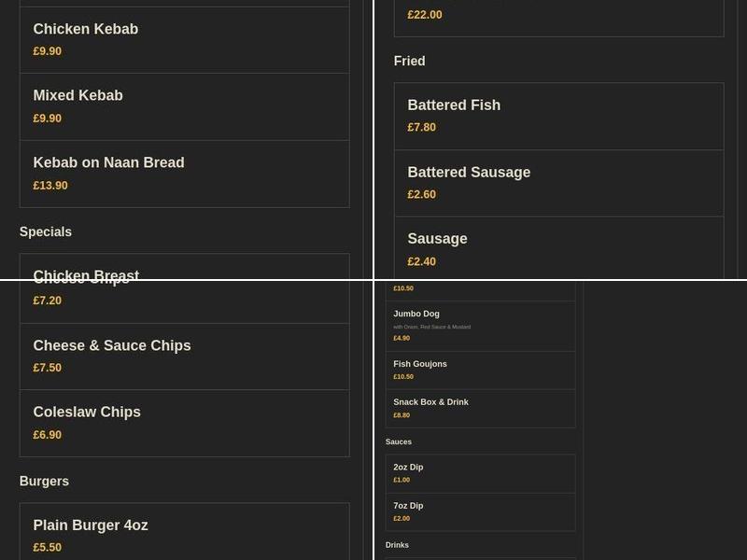The width and height of the screenshot is (747, 560).
Task: Open the Drinks section header
Action: [x=397, y=545]
